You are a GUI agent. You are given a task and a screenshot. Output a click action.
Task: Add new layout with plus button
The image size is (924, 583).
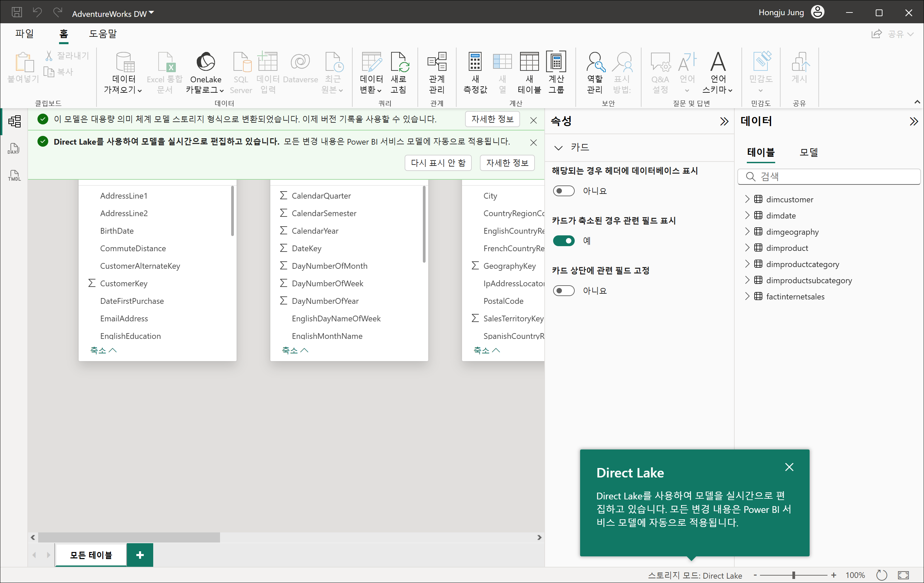point(140,555)
